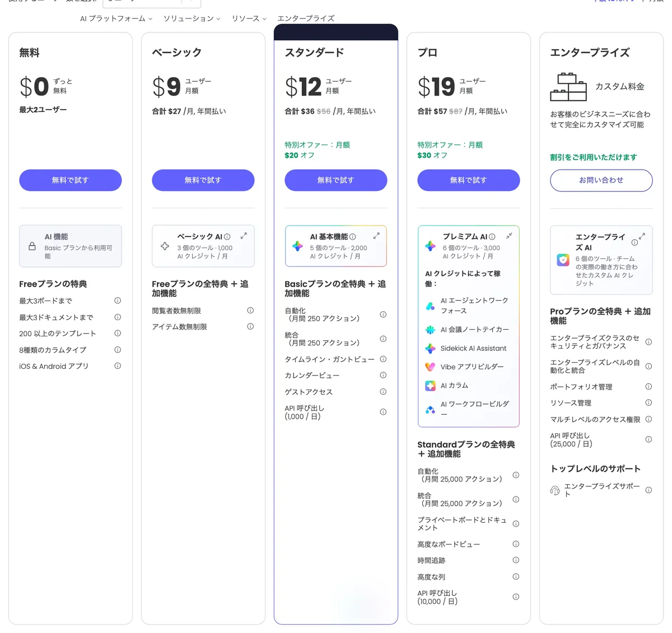This screenshot has width=672, height=633.
Task: Click info icon beside API 呼び出し 25,000 / 日
Action: [648, 439]
